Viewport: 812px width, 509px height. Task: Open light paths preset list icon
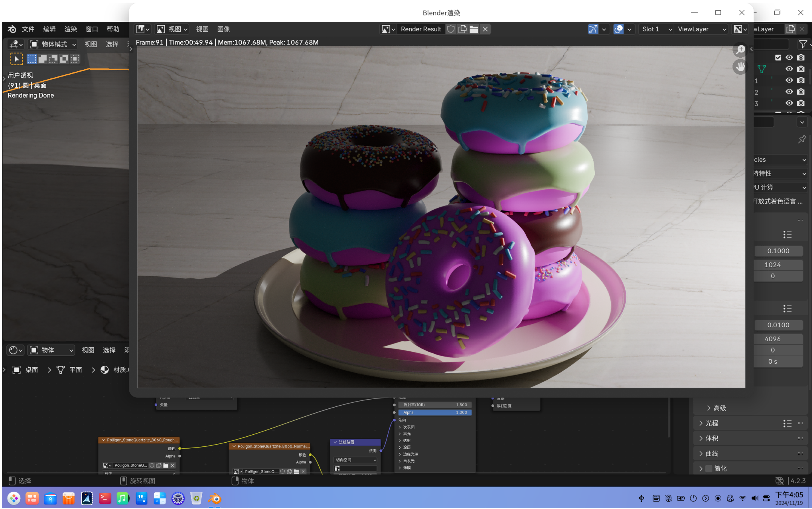tap(787, 423)
